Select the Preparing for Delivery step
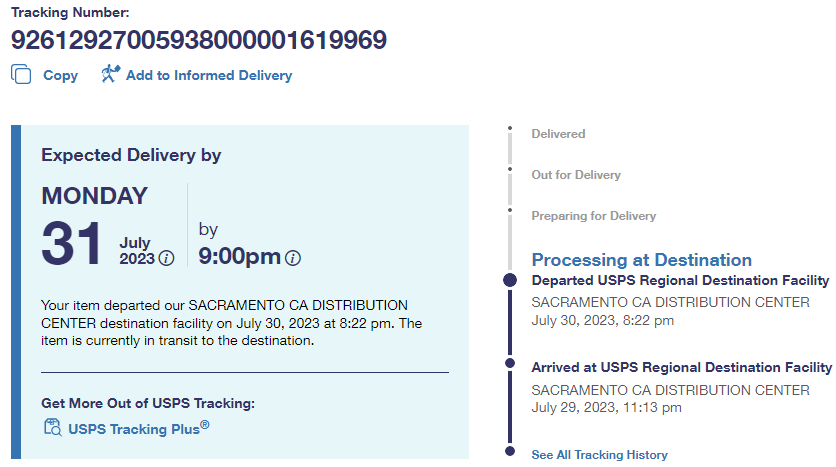This screenshot has height=467, width=836. (593, 216)
